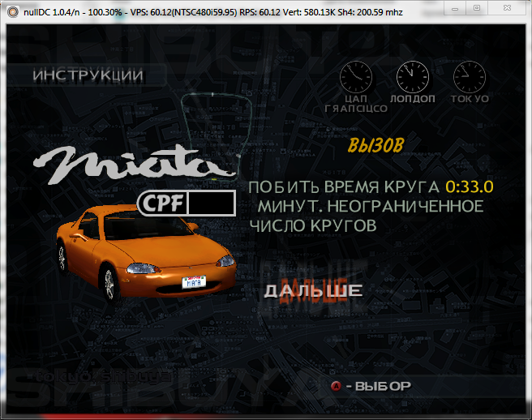Click the ИНСТРУКЦИИ header
532x420 pixels.
click(88, 75)
